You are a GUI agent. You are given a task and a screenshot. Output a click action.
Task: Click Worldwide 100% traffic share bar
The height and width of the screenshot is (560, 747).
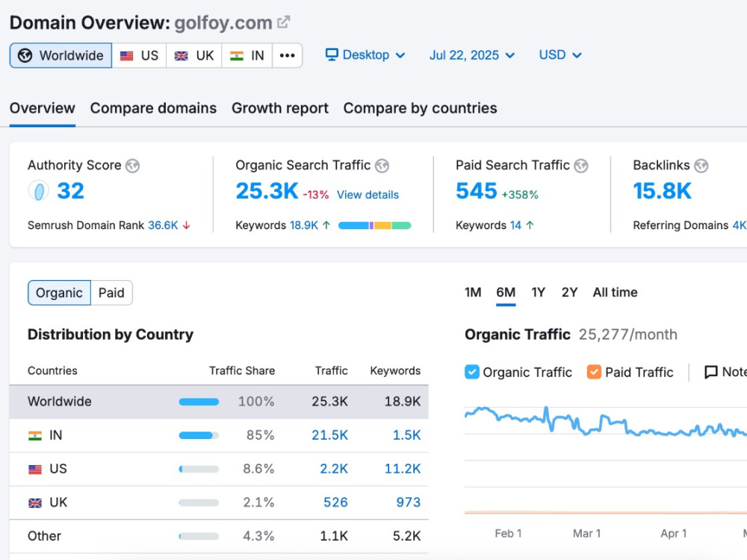tap(199, 402)
